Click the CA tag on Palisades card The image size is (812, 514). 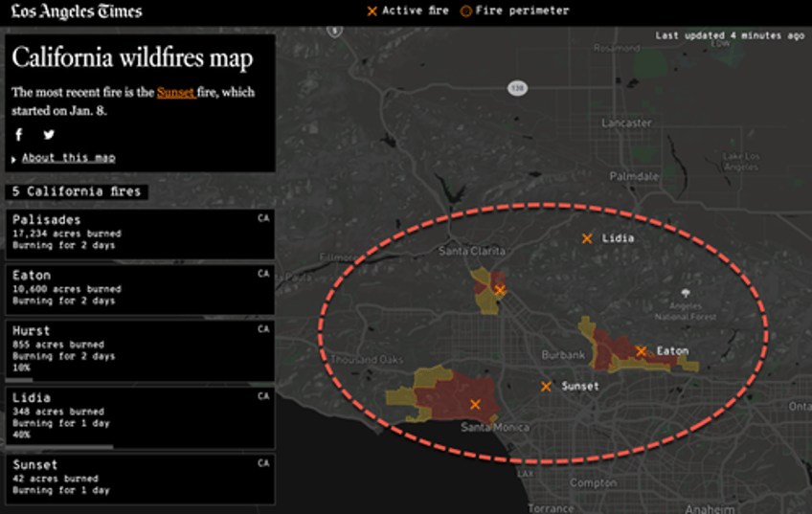click(x=263, y=218)
